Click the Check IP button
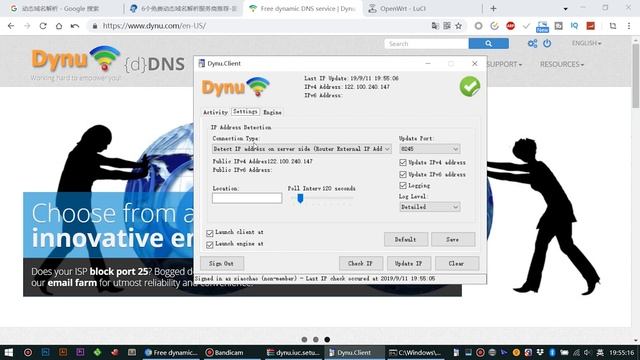The height and width of the screenshot is (360, 640). coord(360,264)
